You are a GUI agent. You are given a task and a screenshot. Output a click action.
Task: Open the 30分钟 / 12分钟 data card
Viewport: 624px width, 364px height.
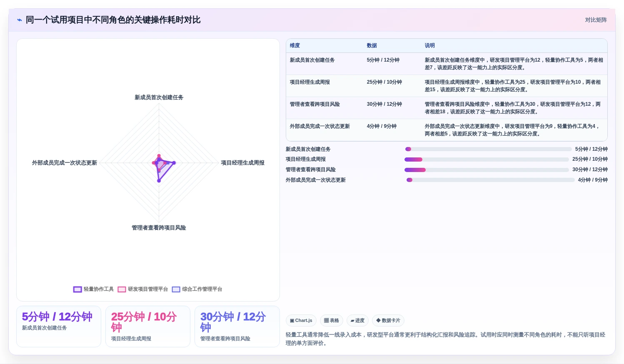coord(237,327)
